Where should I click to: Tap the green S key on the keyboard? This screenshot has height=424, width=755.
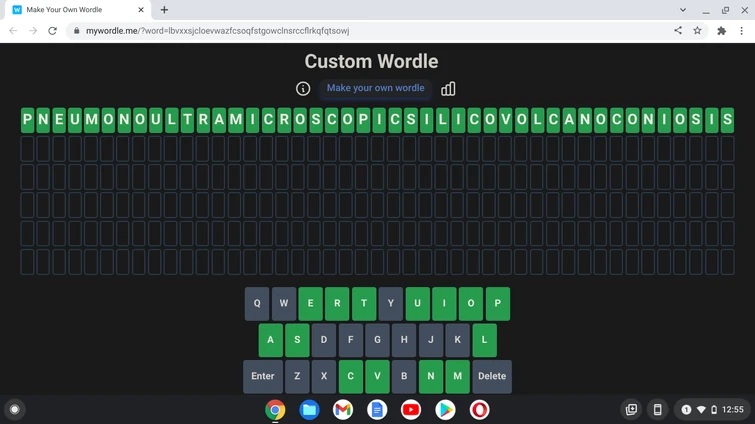(x=297, y=340)
